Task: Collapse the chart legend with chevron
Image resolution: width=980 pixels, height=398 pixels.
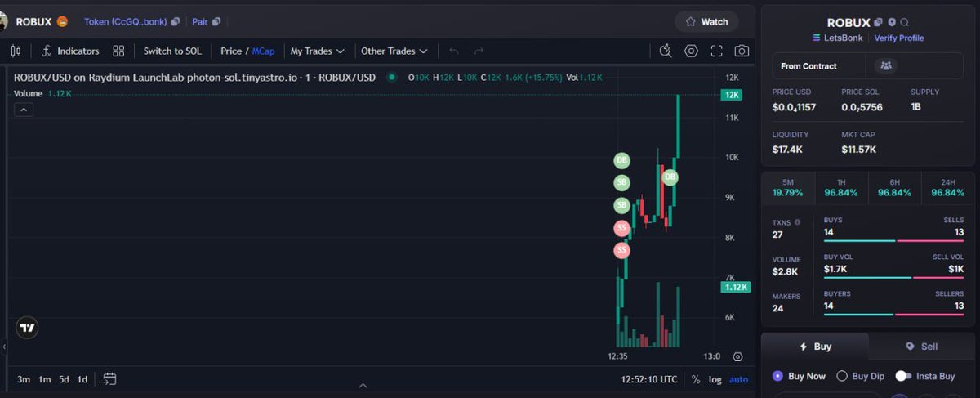Action: 23,110
